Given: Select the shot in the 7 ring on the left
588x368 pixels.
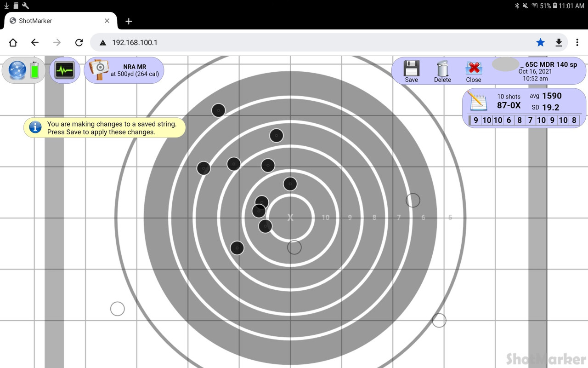Looking at the screenshot, I should point(204,168).
